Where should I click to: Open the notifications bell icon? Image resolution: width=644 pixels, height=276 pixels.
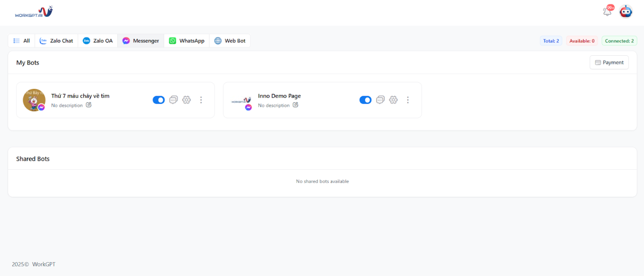(x=607, y=11)
